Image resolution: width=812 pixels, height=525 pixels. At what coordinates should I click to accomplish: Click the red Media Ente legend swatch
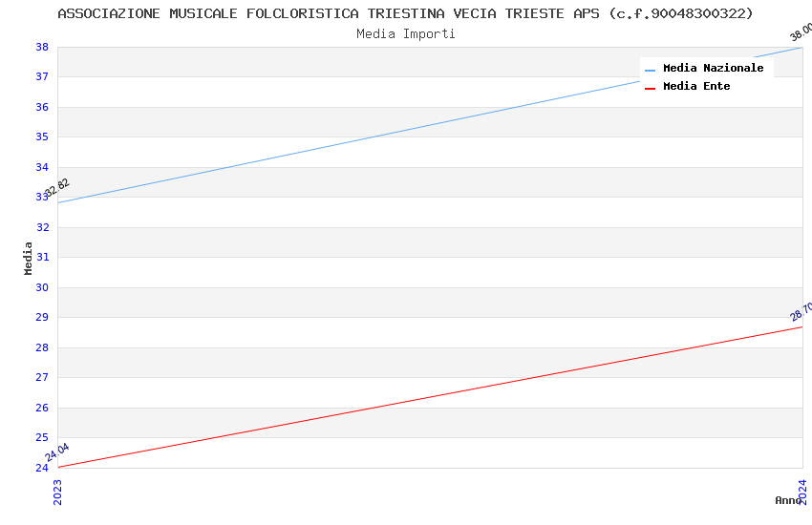point(651,88)
